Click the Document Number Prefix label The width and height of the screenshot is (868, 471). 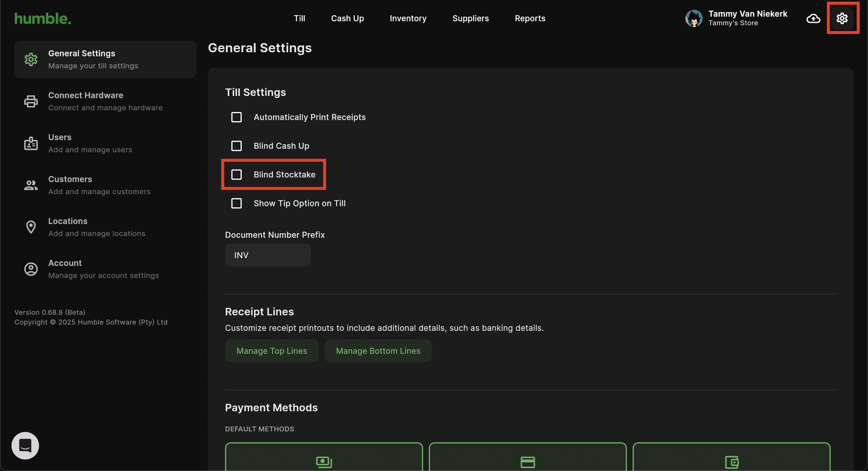coord(275,235)
